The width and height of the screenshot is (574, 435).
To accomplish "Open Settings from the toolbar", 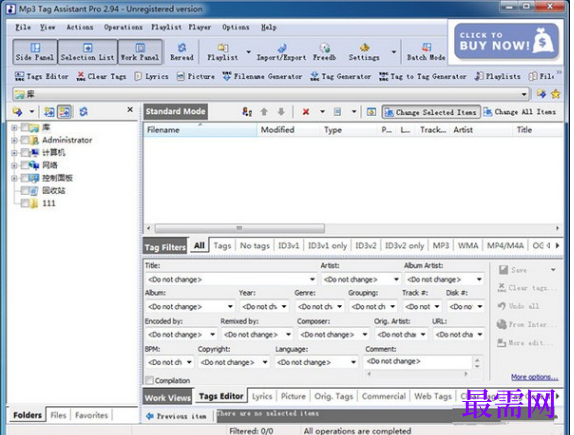I will tap(364, 52).
